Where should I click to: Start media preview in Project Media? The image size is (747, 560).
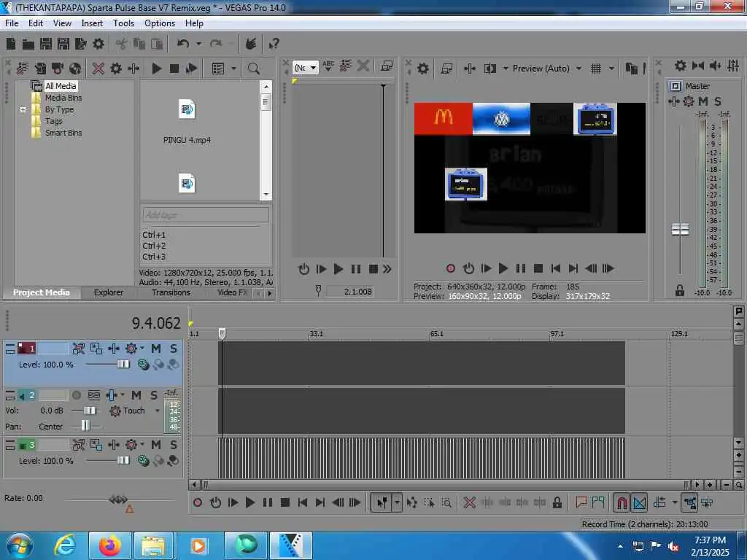(x=157, y=69)
